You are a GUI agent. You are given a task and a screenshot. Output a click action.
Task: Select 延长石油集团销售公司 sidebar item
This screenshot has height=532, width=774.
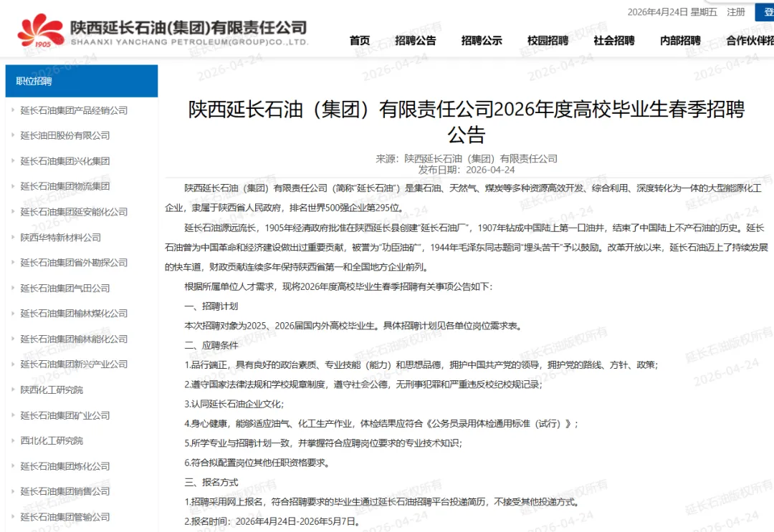[64, 492]
